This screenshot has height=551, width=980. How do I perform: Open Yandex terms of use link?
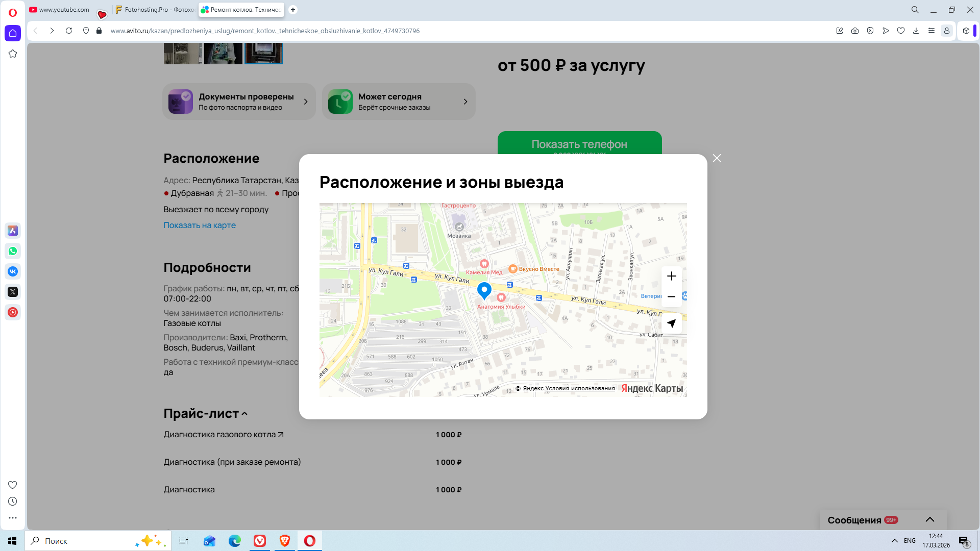point(580,389)
